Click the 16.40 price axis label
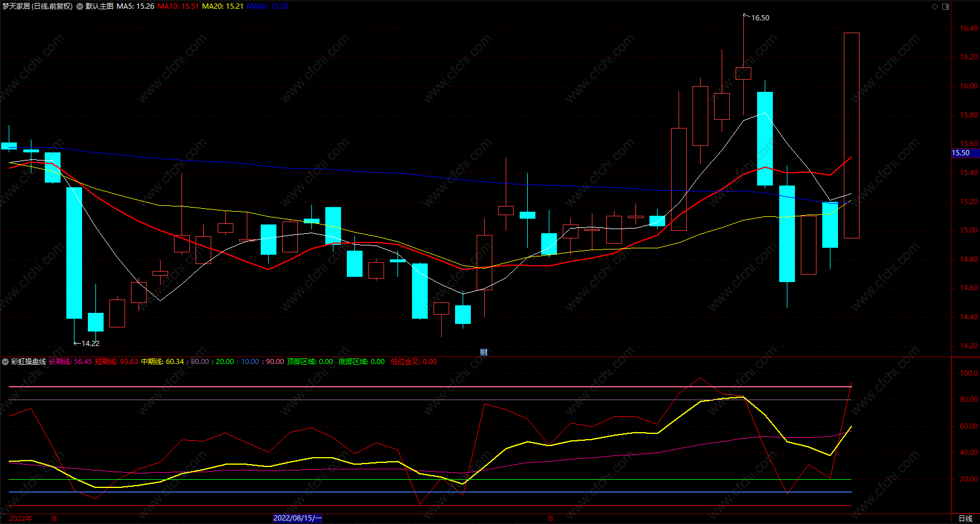 [969, 28]
